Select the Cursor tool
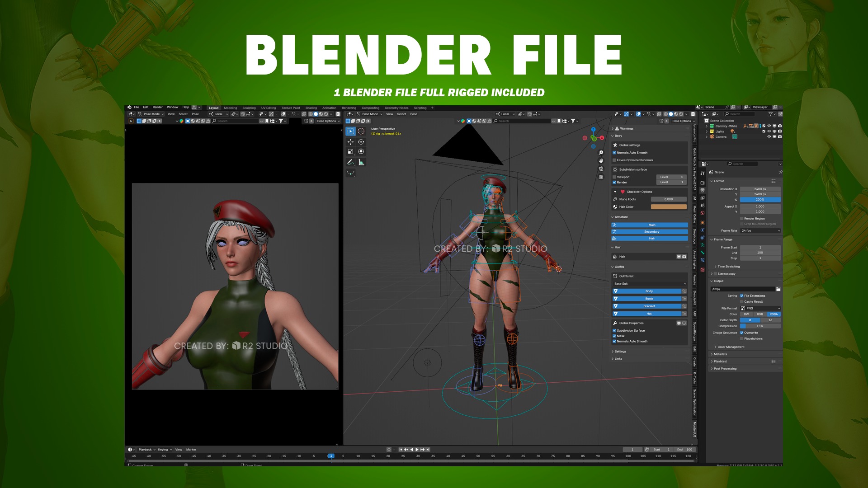The height and width of the screenshot is (488, 868). point(361,131)
